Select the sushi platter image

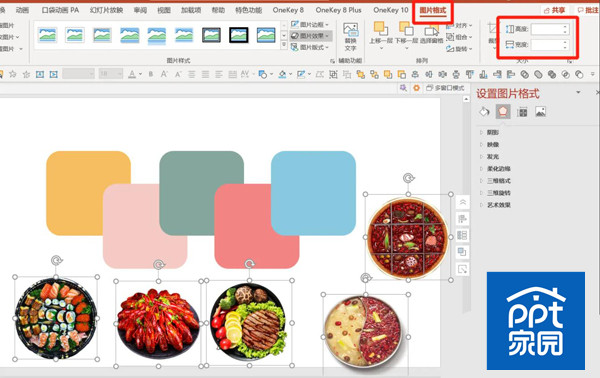click(56, 318)
